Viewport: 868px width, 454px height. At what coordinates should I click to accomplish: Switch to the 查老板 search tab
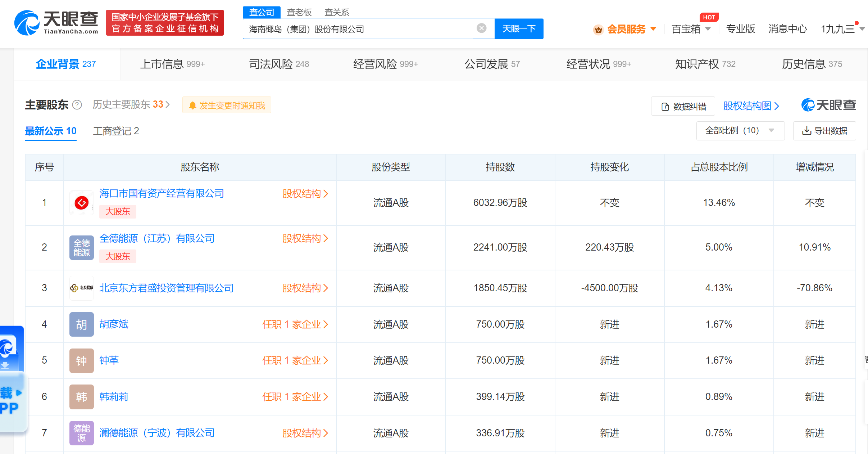click(299, 12)
